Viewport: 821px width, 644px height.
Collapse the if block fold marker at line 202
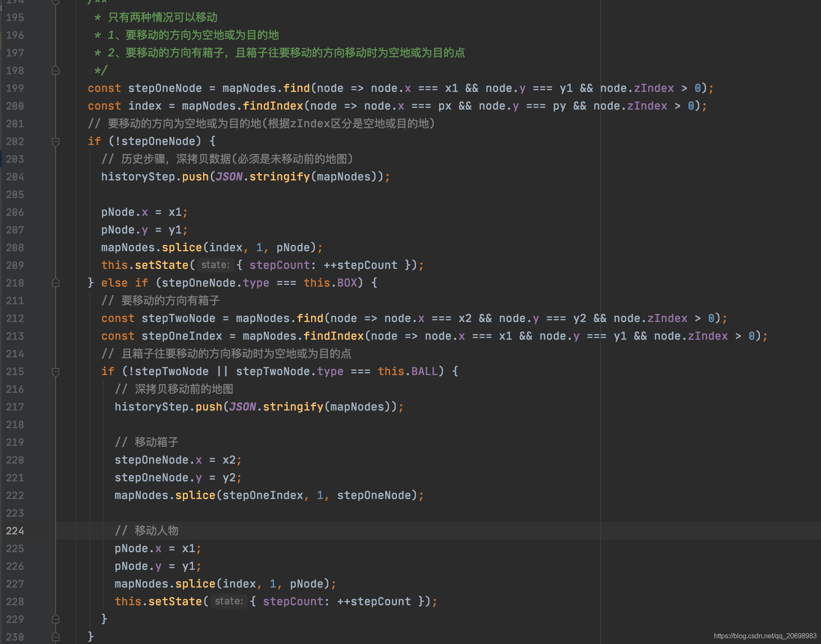tap(55, 141)
